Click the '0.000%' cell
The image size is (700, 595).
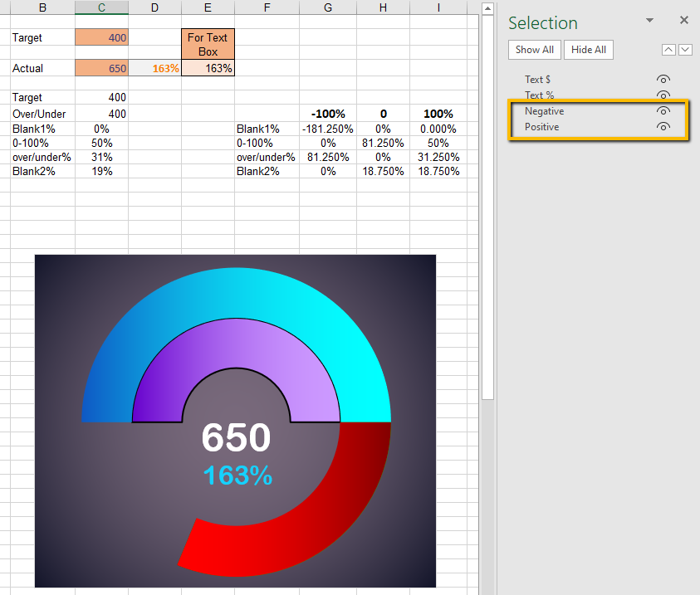(x=438, y=129)
